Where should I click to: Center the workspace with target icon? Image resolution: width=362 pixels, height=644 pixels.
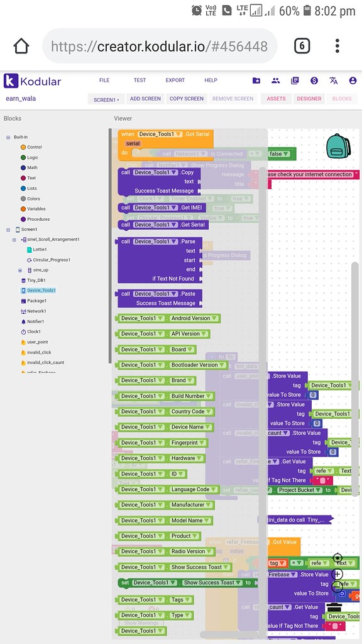pyautogui.click(x=337, y=558)
